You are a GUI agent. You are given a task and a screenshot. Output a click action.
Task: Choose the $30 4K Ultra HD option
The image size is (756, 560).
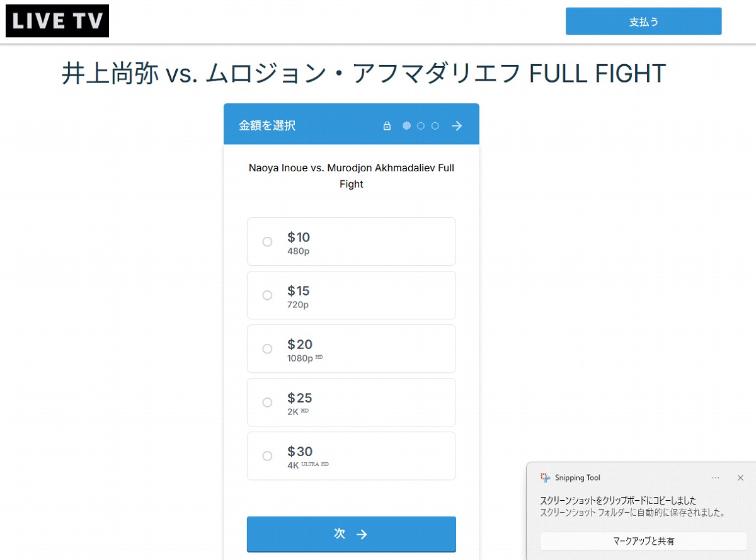[352, 456]
